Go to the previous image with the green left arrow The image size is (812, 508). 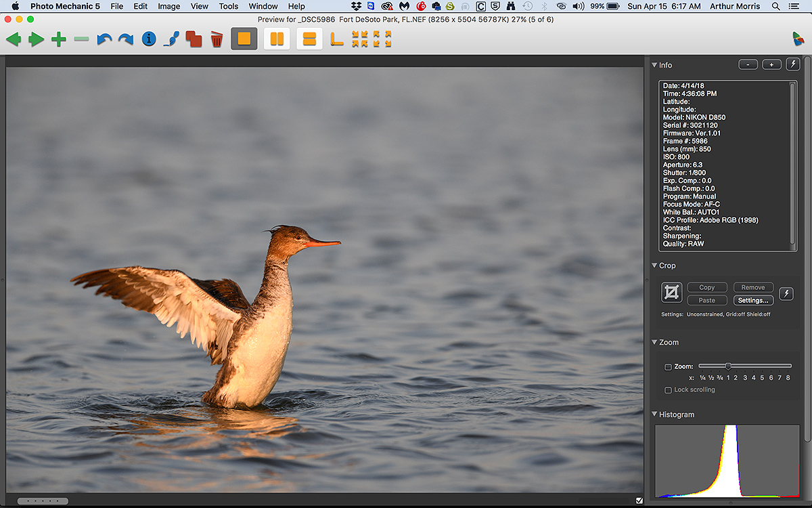(x=14, y=39)
